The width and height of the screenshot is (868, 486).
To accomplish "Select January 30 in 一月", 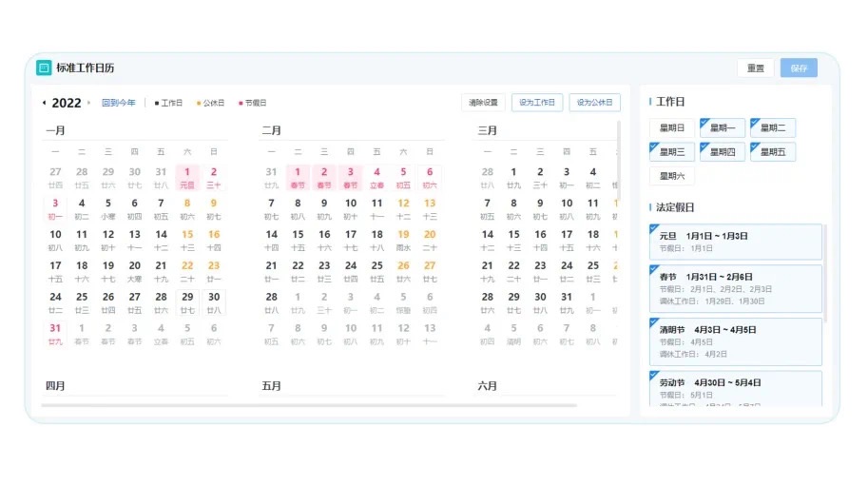I will 214,302.
